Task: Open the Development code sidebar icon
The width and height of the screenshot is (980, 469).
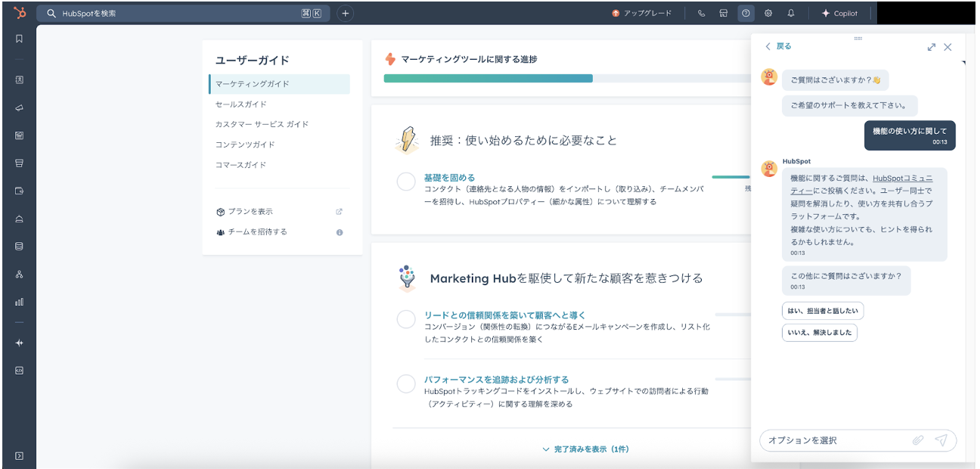Action: pos(20,371)
